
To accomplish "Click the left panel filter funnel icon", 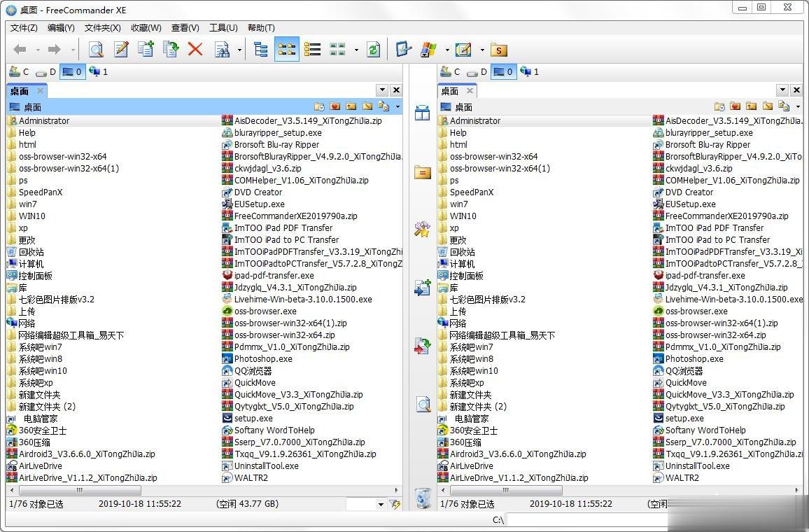I will pos(395,504).
